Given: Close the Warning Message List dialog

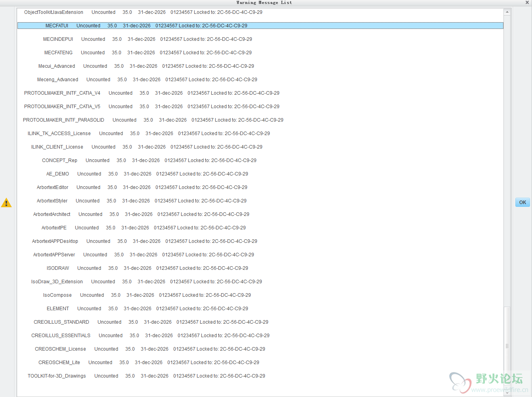Looking at the screenshot, I should pos(527,2).
